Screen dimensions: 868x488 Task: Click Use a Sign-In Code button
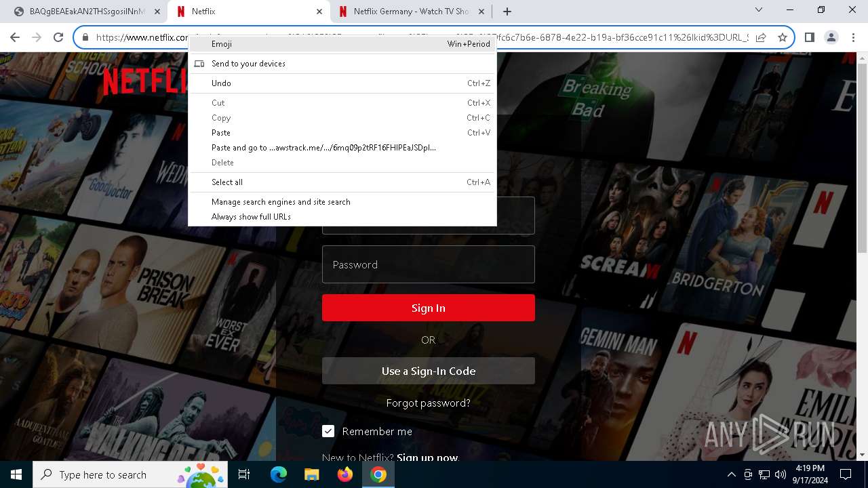coord(429,371)
